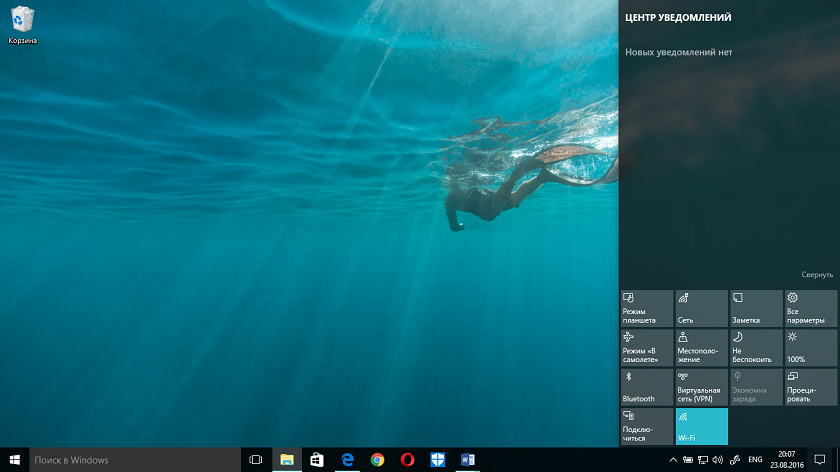
Task: Click the Проецировать project tile
Action: point(810,387)
